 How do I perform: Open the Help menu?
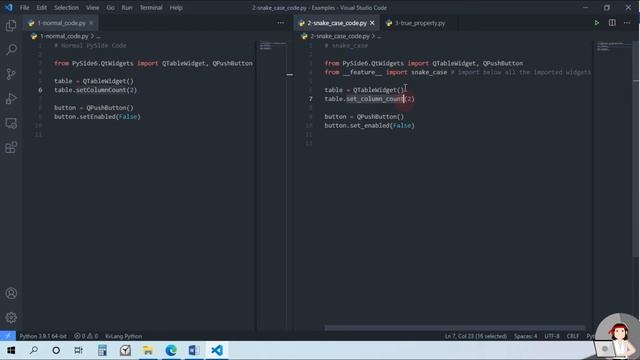pos(176,8)
